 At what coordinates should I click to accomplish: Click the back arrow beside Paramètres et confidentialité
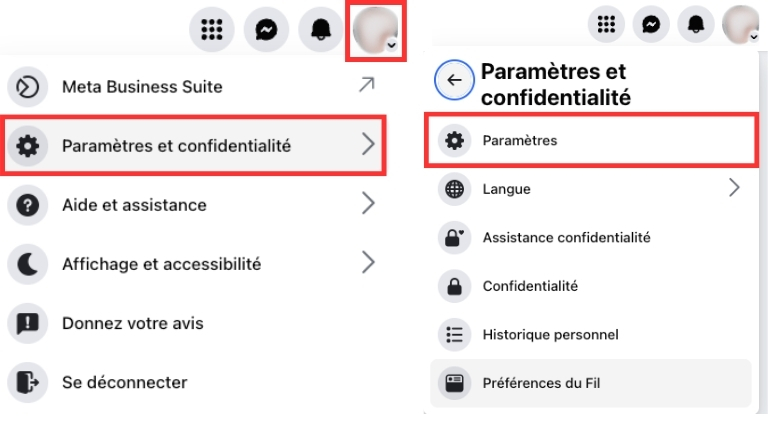[x=454, y=80]
